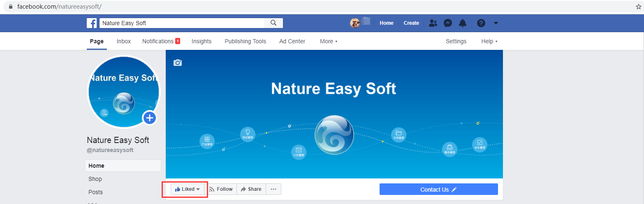Viewport: 644px width, 204px height.
Task: Open the Notifications tab
Action: click(x=161, y=41)
